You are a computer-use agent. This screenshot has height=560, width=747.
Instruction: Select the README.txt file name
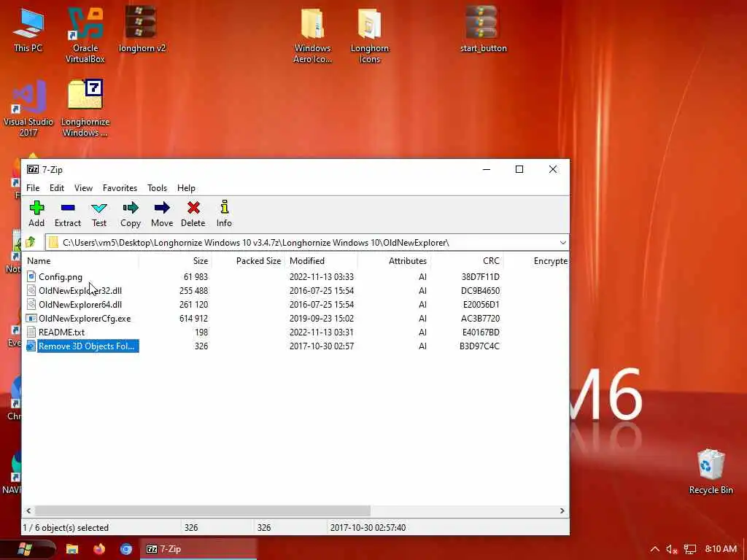pyautogui.click(x=61, y=332)
